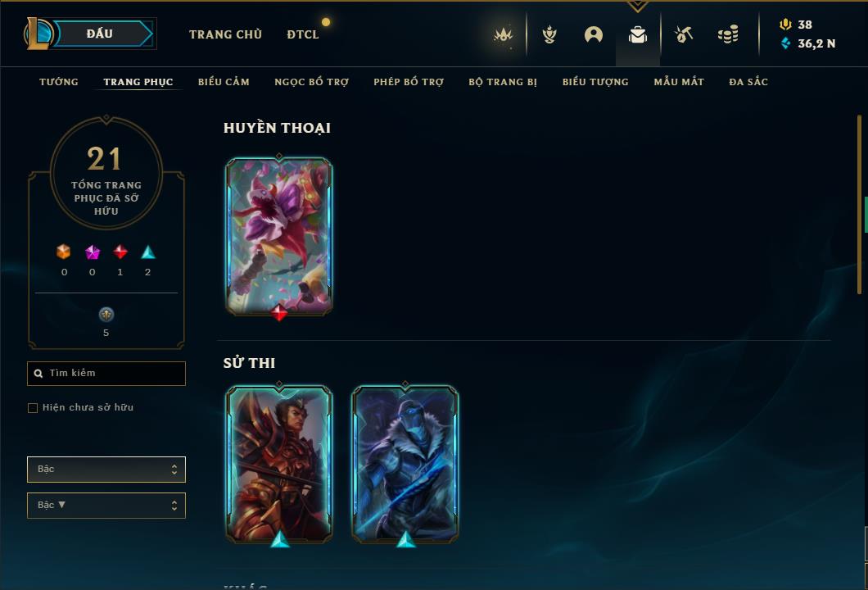Open the Collection briefcase icon

coord(638,35)
